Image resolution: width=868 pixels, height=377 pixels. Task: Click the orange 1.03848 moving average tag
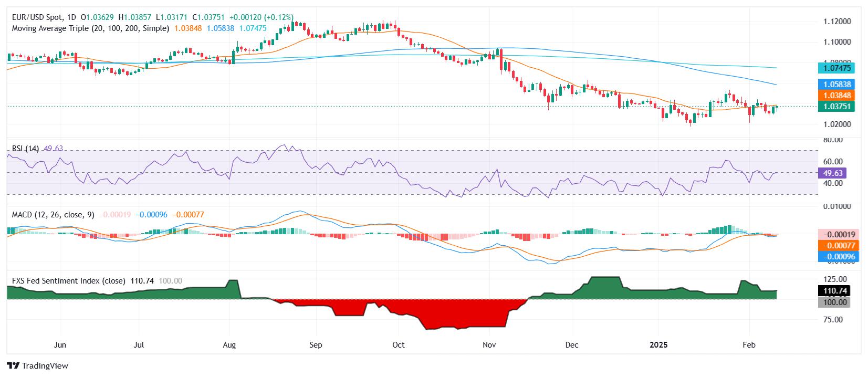point(836,96)
